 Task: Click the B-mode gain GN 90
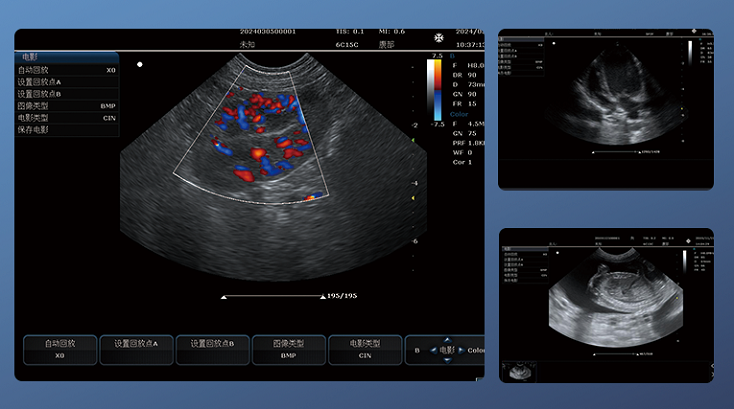tap(464, 94)
